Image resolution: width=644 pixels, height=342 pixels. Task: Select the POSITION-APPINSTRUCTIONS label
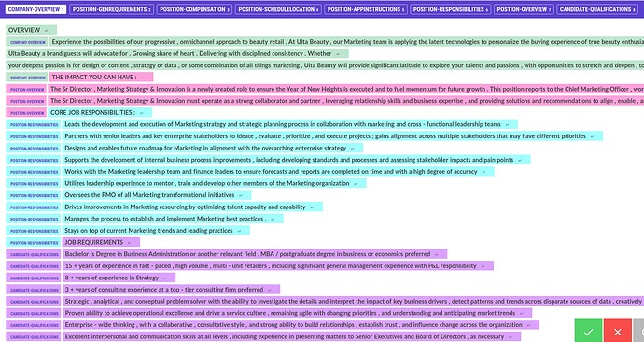tap(366, 9)
